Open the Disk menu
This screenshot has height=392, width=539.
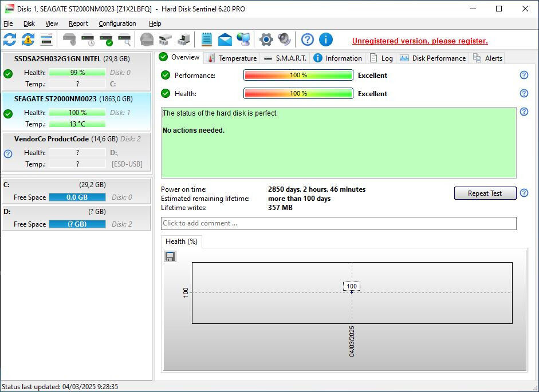point(29,23)
